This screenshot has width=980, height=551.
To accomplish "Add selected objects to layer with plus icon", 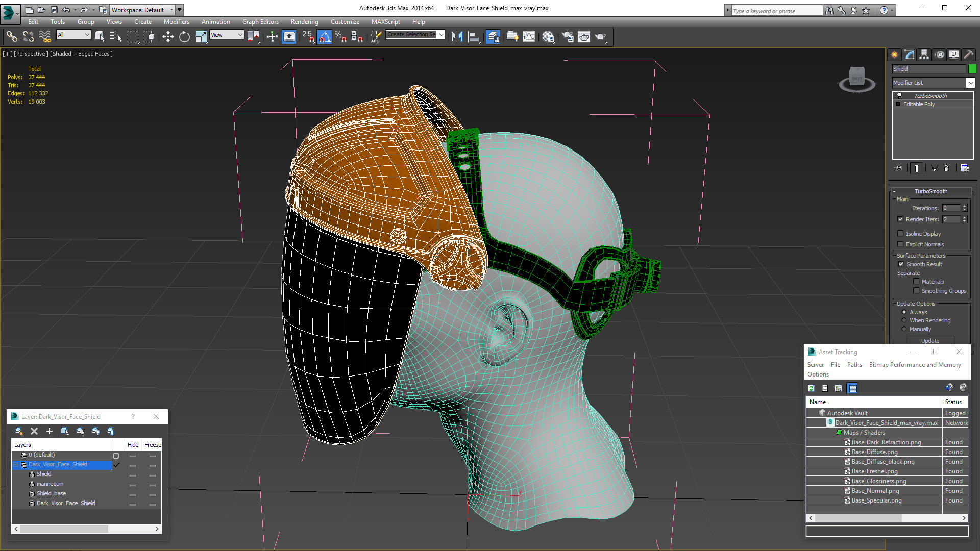I will (x=50, y=431).
